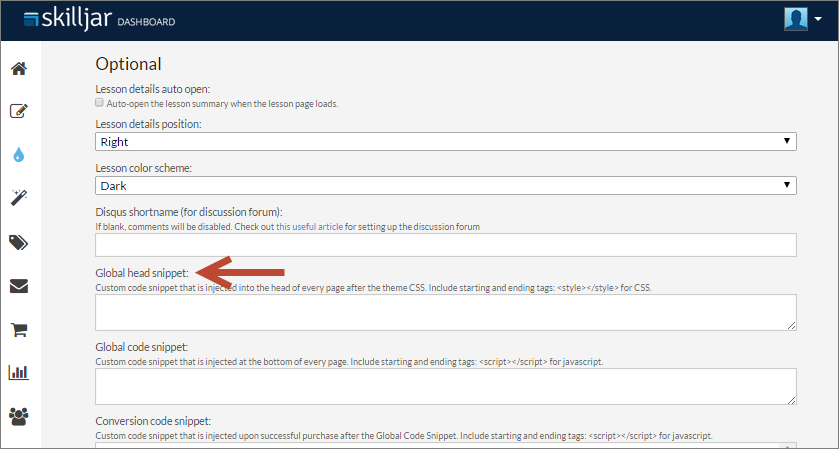Focus the Disqus shortname input field
Viewport: 839px width, 449px height.
click(446, 245)
